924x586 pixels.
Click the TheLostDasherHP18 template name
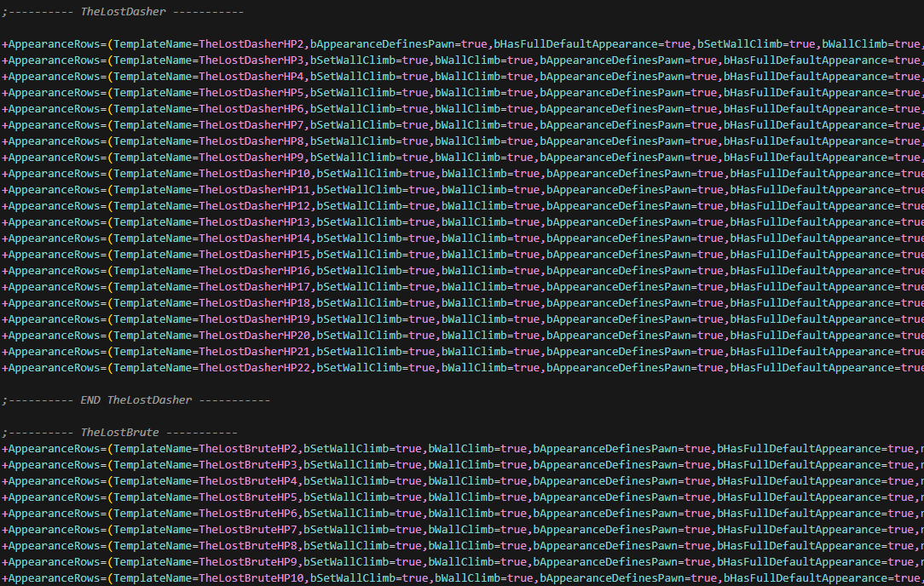click(255, 303)
